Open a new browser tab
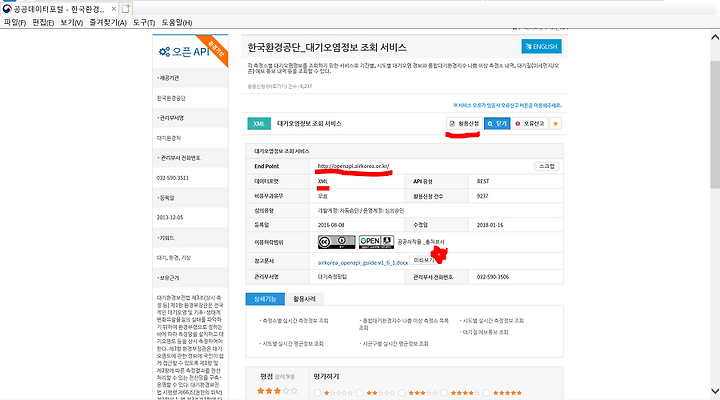Screen dimensions: 720x400 126,9
